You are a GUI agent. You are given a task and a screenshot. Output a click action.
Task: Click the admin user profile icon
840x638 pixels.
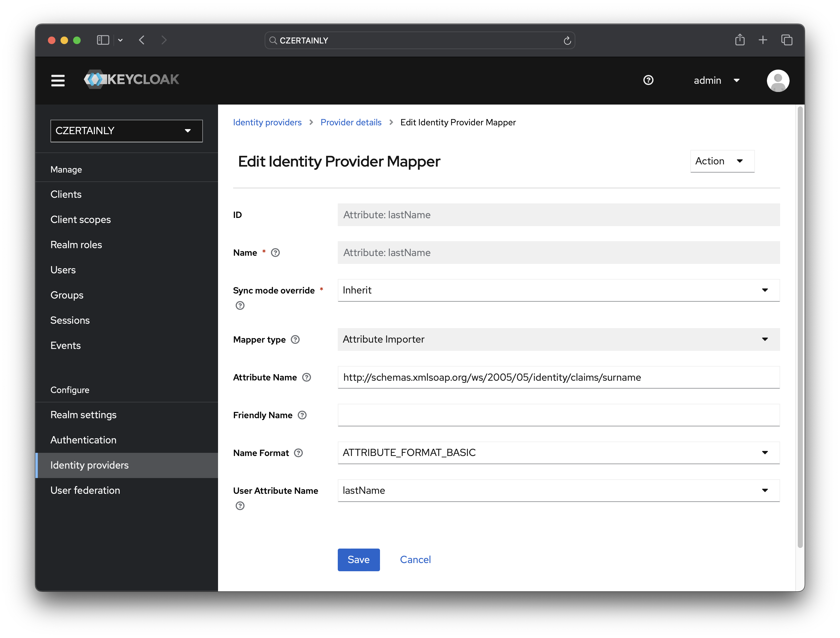(x=778, y=79)
